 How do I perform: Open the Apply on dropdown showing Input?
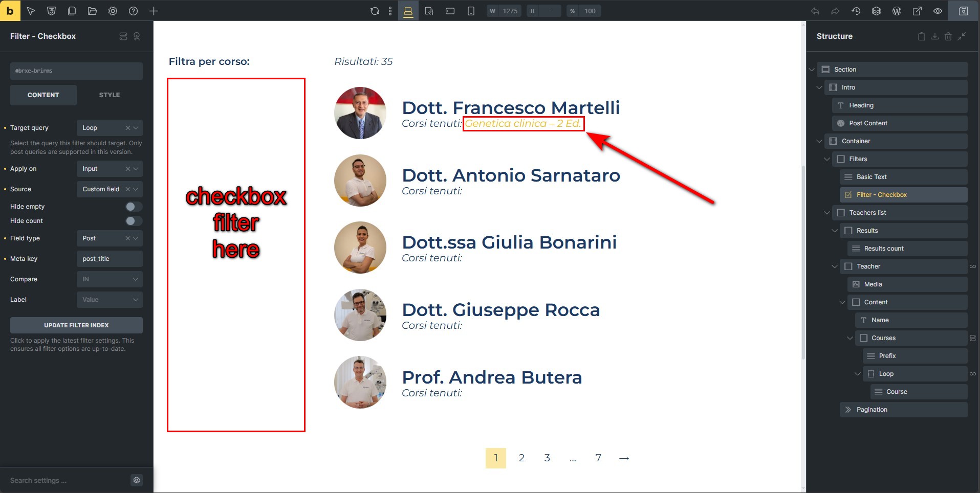pyautogui.click(x=110, y=169)
